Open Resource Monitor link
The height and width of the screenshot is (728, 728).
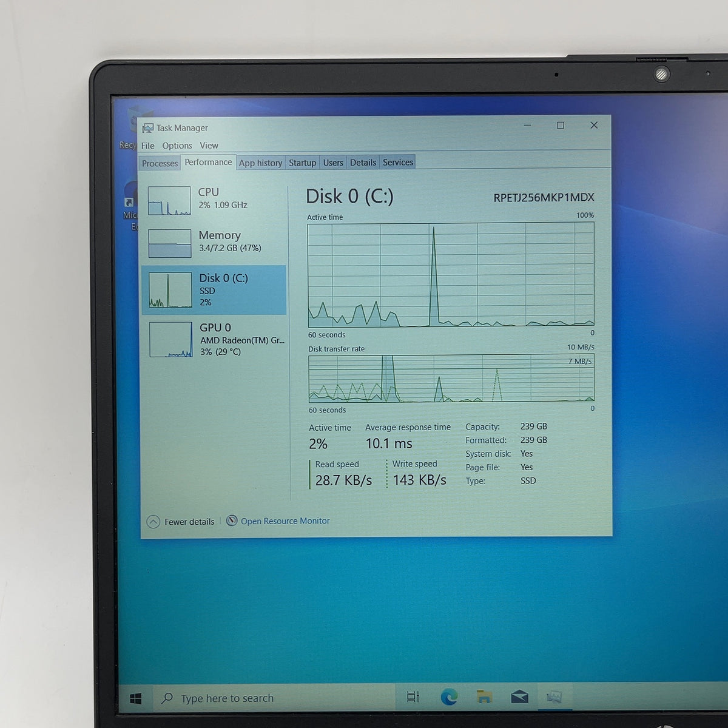[285, 521]
